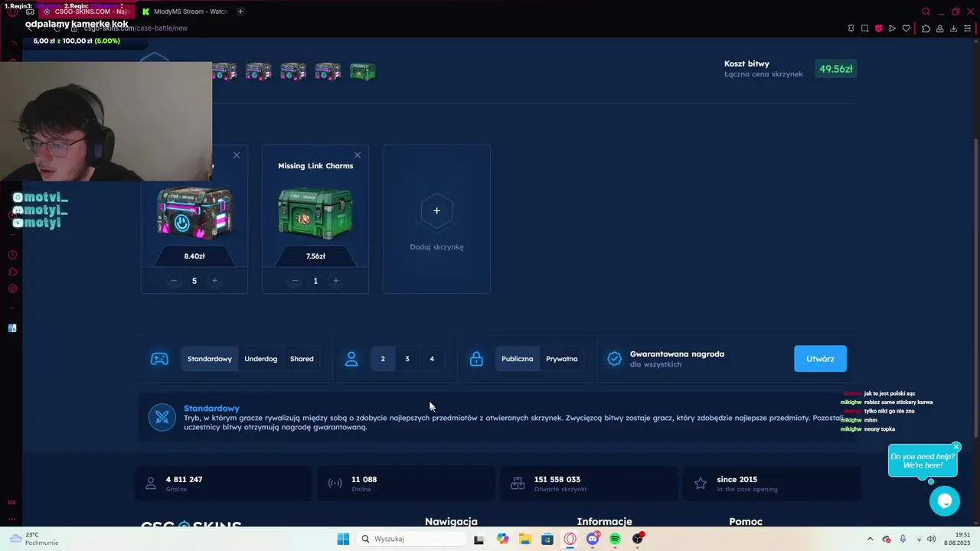Click the Gracze players stat icon
This screenshot has width=980, height=551.
click(x=151, y=484)
